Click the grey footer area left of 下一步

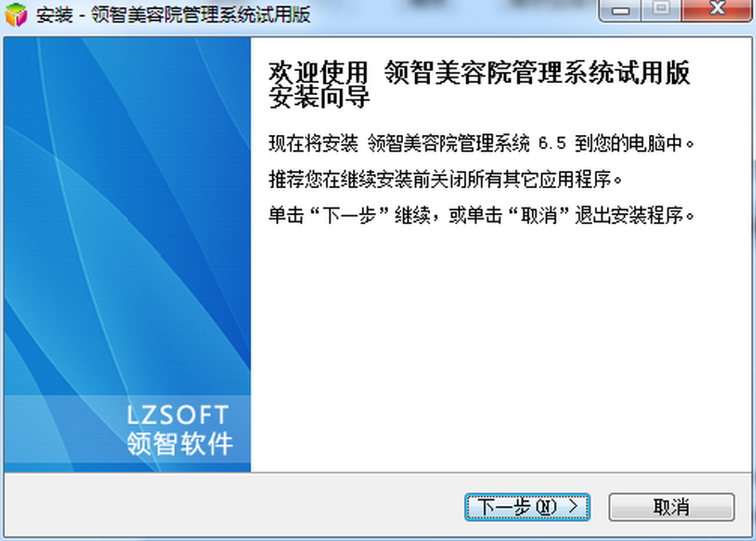(x=233, y=506)
